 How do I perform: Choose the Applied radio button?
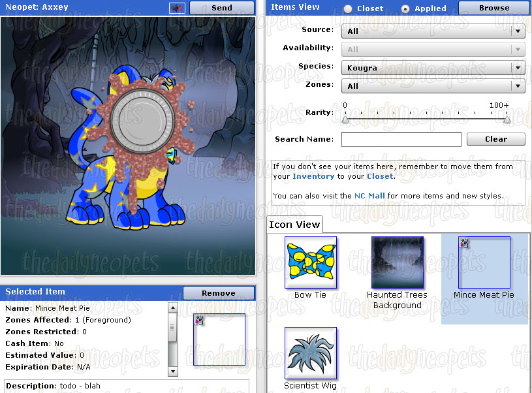pos(405,9)
